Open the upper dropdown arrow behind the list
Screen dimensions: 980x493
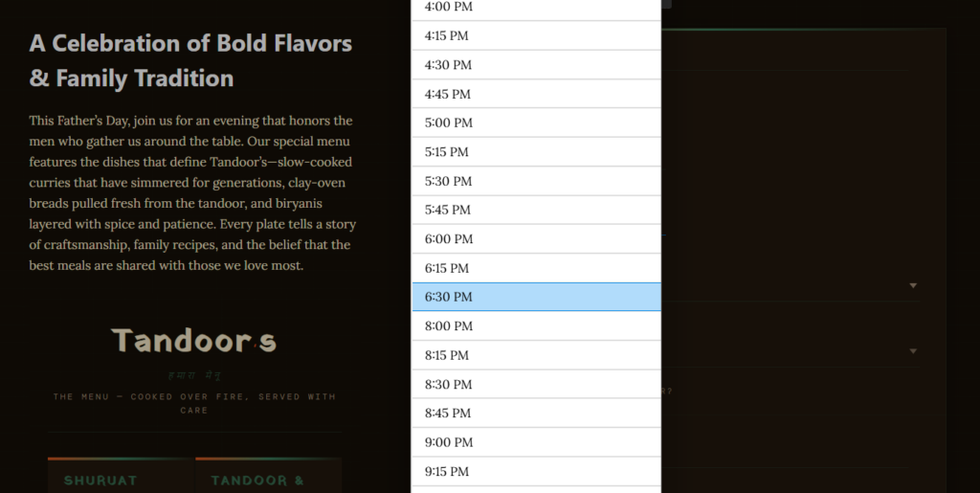[x=913, y=285]
